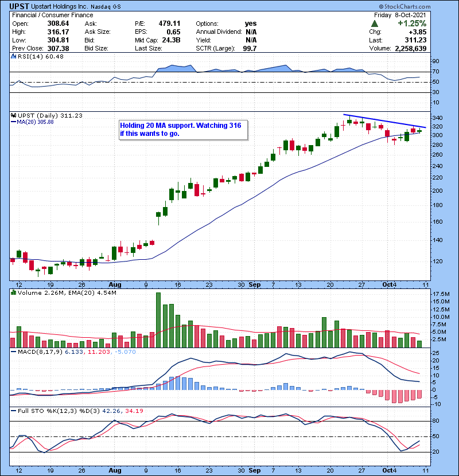Click the Low value 304.81

coord(58,40)
